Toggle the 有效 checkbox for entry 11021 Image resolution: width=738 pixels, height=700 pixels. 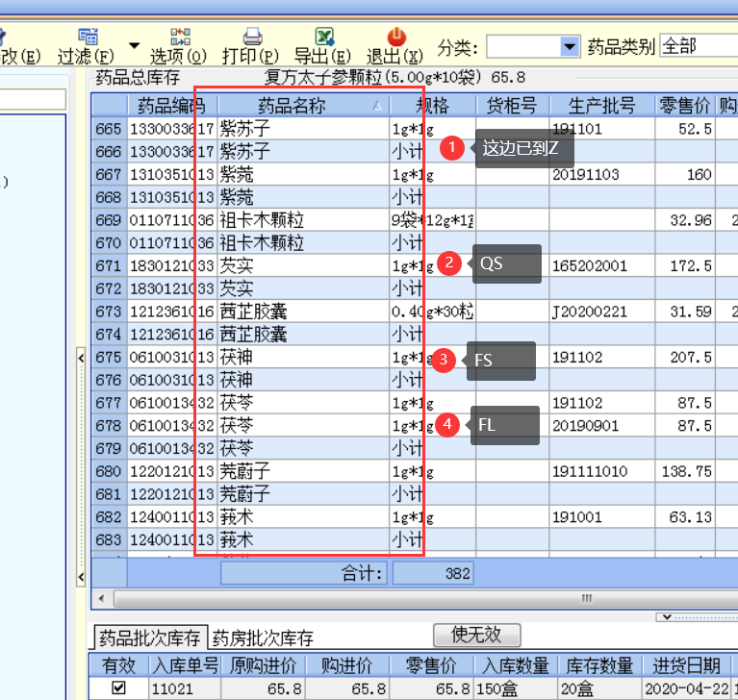tap(118, 688)
